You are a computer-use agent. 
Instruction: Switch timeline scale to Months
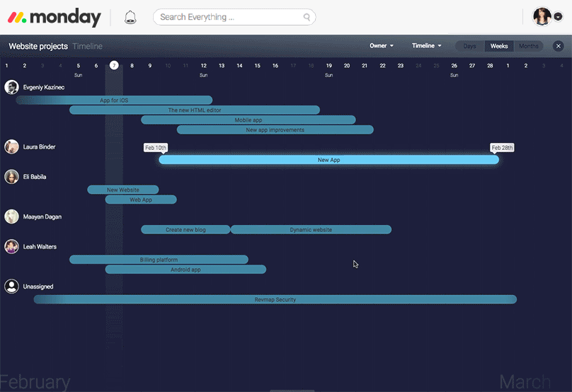tap(528, 46)
